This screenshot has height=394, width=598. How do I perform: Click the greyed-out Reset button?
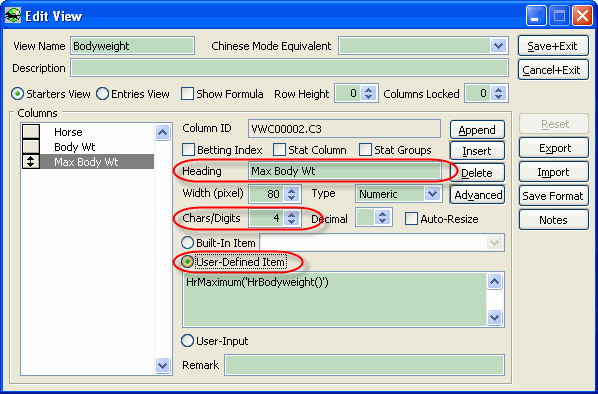coord(553,124)
